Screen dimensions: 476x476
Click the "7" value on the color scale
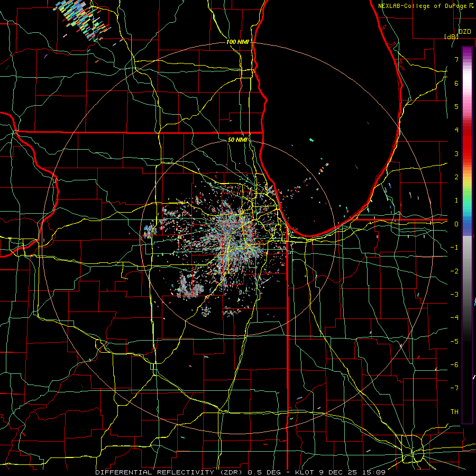(x=456, y=59)
